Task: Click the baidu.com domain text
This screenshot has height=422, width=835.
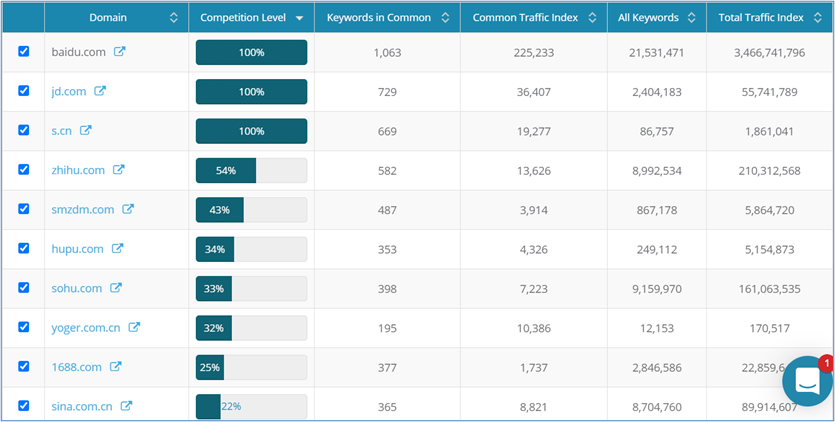Action: point(79,52)
